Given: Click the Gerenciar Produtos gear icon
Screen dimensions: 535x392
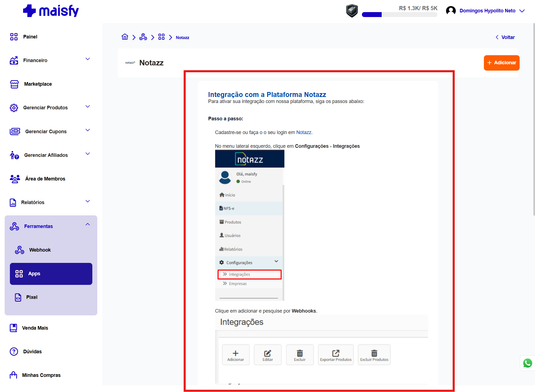Looking at the screenshot, I should coord(14,108).
